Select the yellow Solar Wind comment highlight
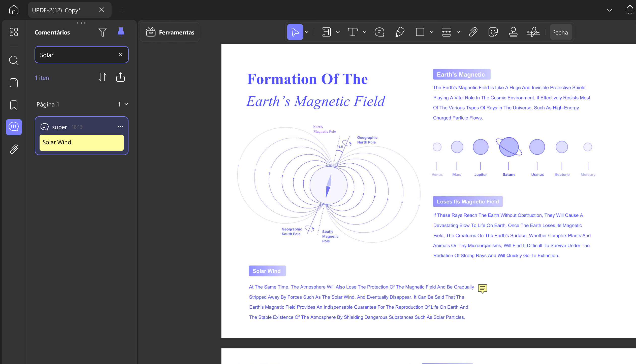The width and height of the screenshot is (636, 364). [x=82, y=142]
